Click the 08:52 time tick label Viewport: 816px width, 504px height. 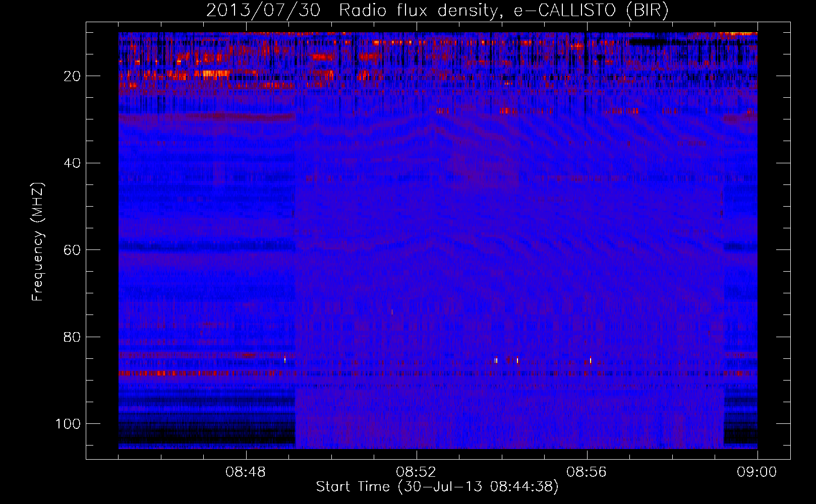(417, 472)
